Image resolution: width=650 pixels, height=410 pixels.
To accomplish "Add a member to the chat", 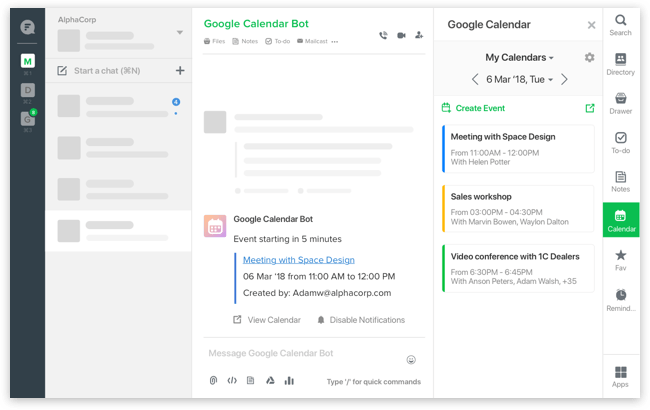I will 419,35.
